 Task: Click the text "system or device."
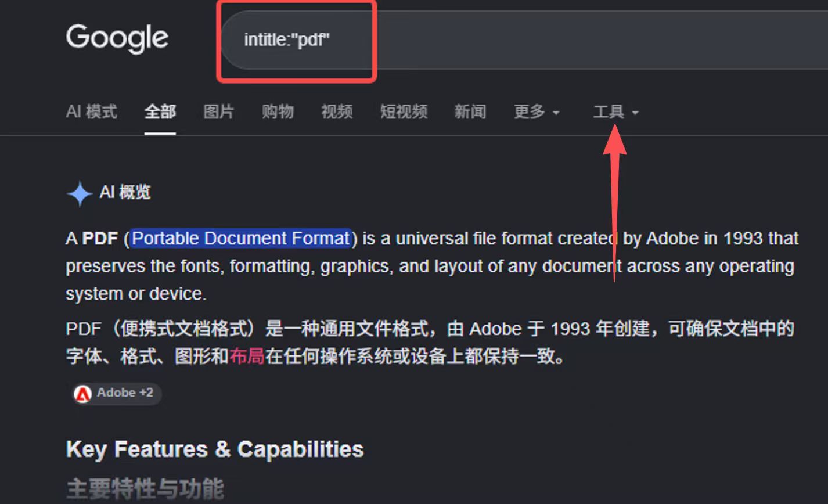point(136,294)
